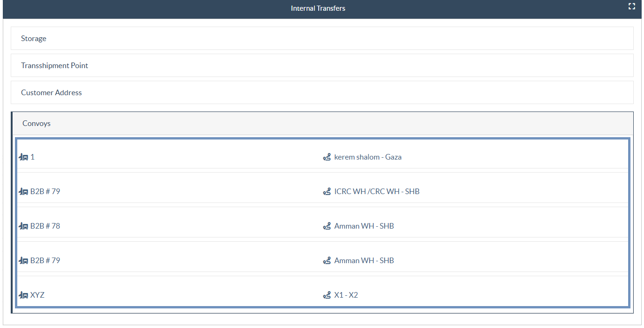The width and height of the screenshot is (644, 328).
Task: Expand the Transshipment Point section
Action: (x=55, y=66)
